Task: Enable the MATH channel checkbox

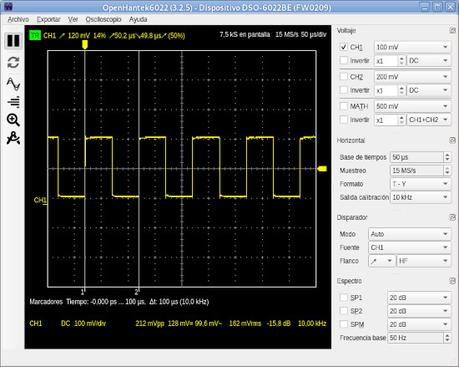Action: [x=344, y=106]
